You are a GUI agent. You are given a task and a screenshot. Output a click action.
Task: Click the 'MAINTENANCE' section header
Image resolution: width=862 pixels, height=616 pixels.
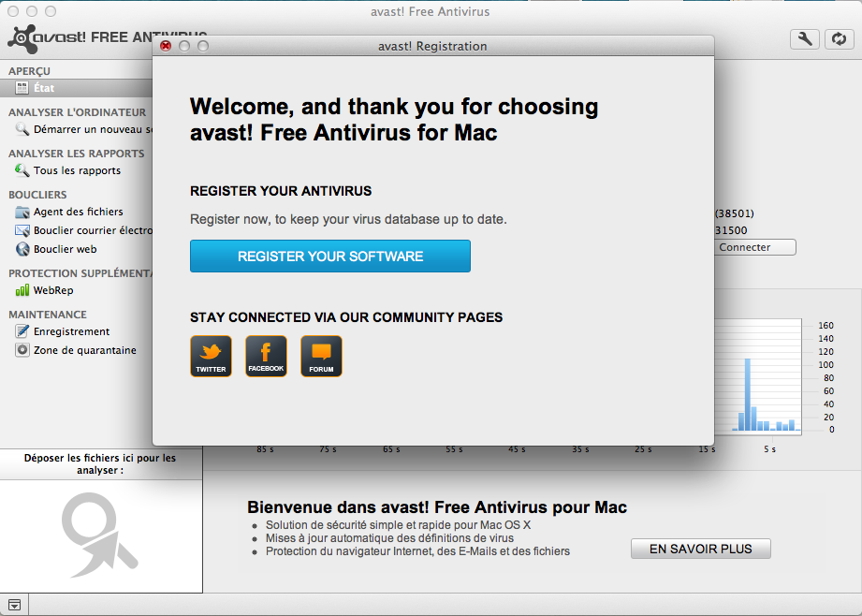pyautogui.click(x=48, y=315)
